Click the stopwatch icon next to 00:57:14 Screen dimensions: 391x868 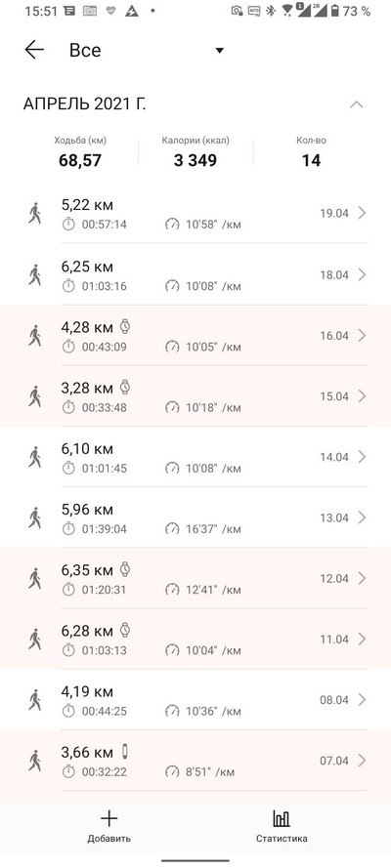68,225
